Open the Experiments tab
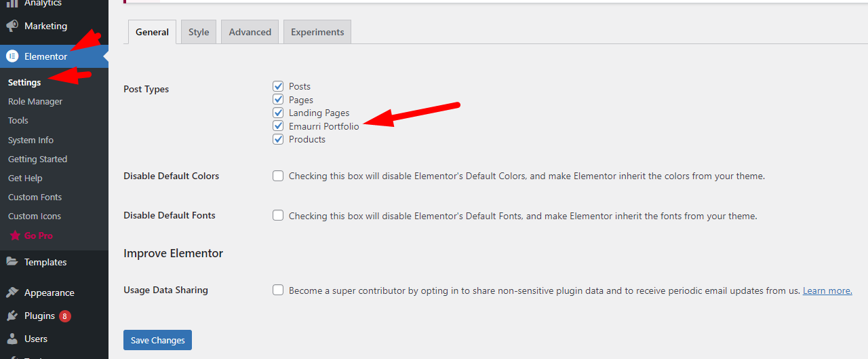The width and height of the screenshot is (868, 359). point(317,32)
